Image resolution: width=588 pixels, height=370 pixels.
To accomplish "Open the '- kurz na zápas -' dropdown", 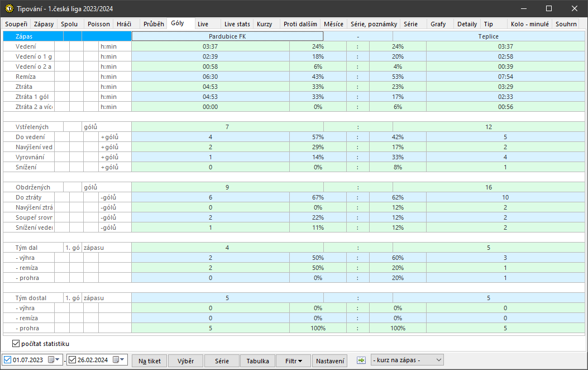I will point(407,360).
